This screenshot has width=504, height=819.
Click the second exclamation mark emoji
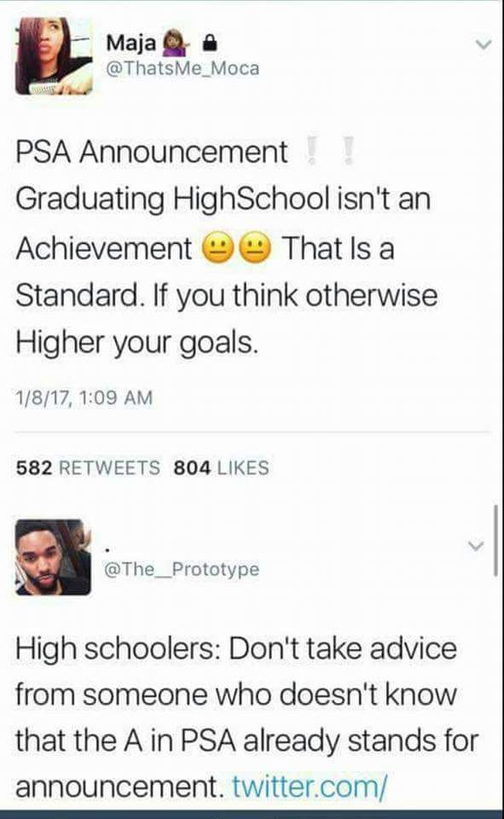[x=350, y=151]
